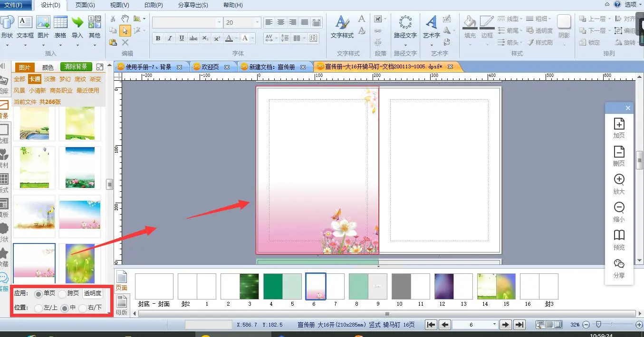This screenshot has height=337, width=644.
Task: Open the 页面(G) menu
Action: (85, 5)
